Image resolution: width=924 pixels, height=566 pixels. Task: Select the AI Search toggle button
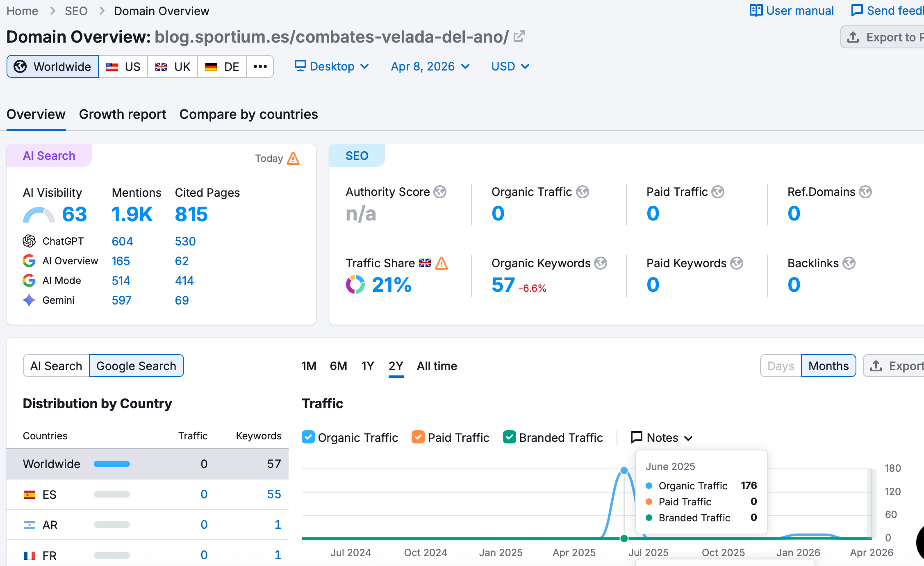point(56,366)
